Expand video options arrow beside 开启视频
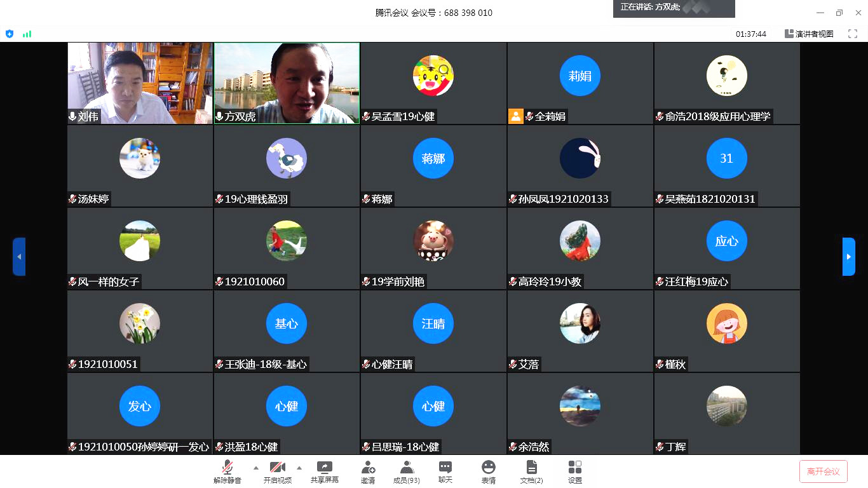 point(299,468)
